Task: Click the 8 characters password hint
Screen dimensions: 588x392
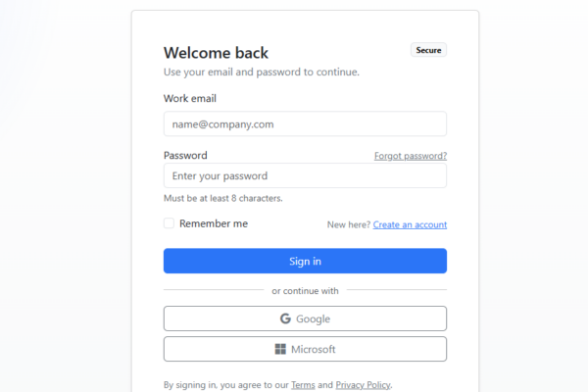Action: click(x=223, y=198)
